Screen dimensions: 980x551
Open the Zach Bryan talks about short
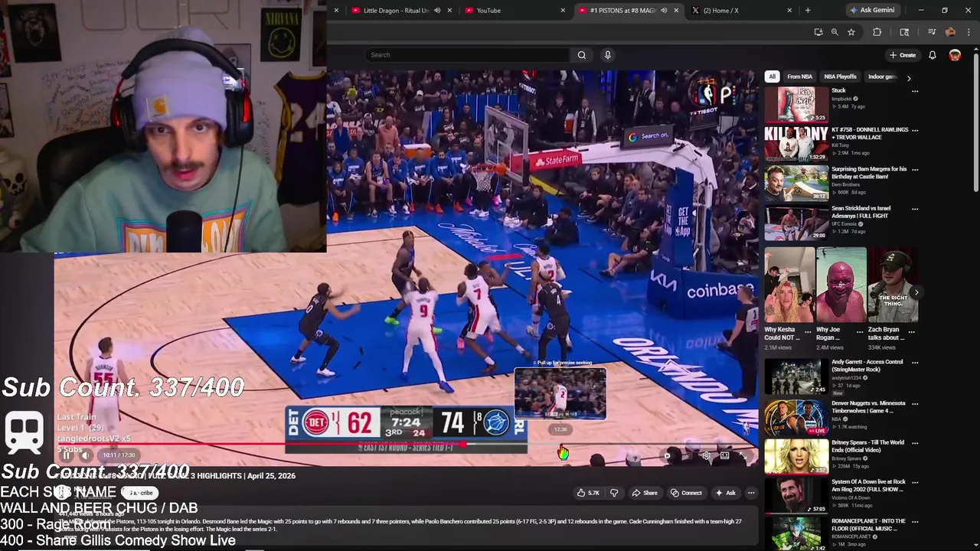click(893, 285)
